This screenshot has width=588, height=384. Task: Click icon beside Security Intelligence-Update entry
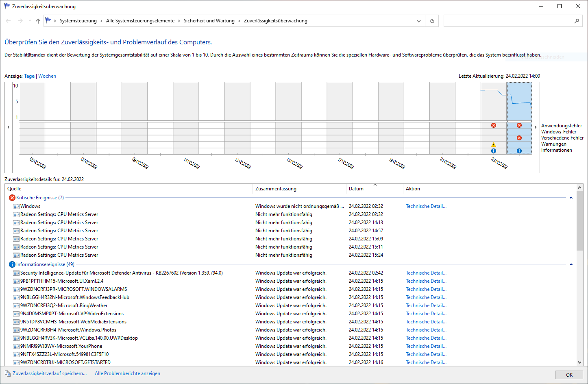point(16,273)
